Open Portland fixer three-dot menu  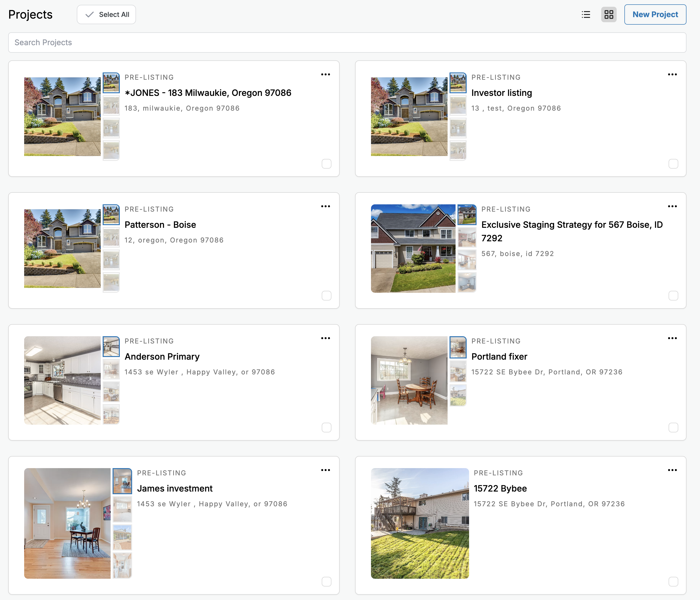(x=672, y=338)
